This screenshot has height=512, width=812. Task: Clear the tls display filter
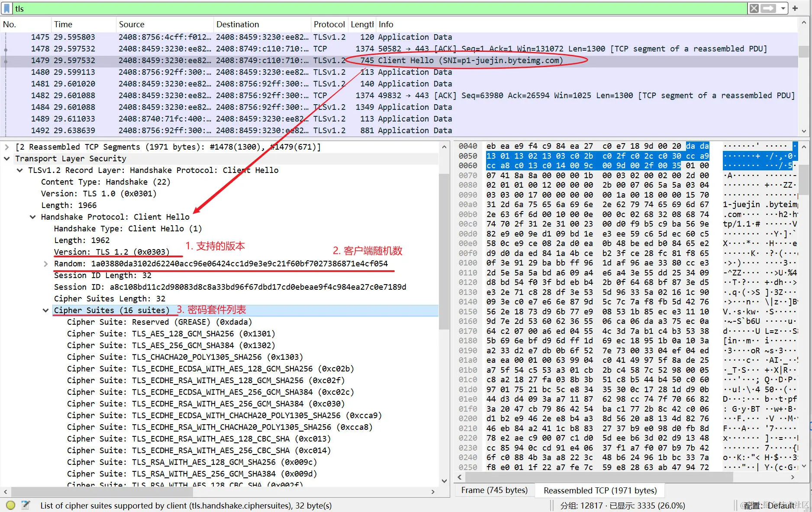pyautogui.click(x=754, y=8)
